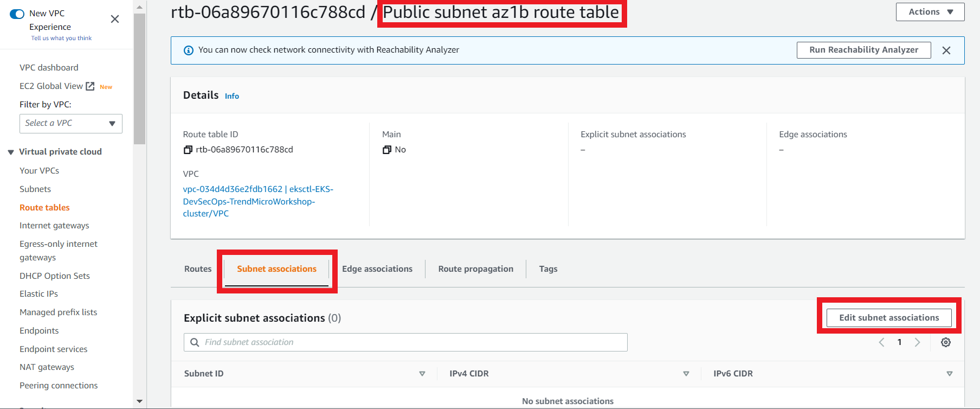The height and width of the screenshot is (409, 980).
Task: Go to Endpoints page
Action: [39, 331]
